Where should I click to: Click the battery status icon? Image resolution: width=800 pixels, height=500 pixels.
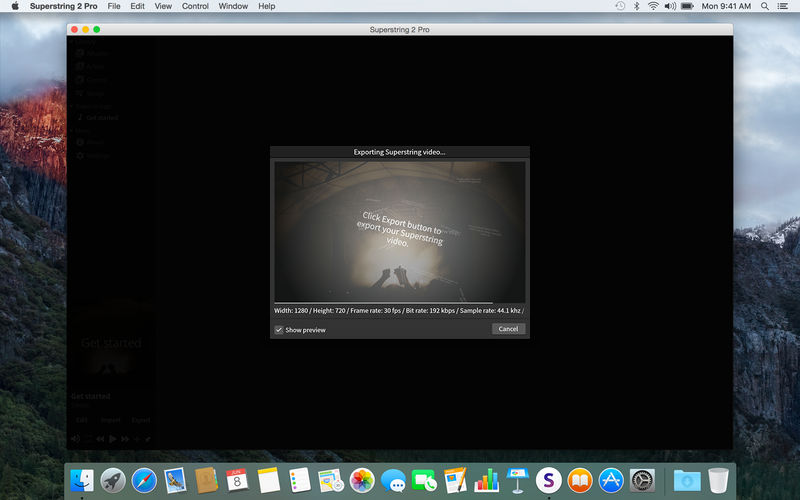[x=687, y=6]
